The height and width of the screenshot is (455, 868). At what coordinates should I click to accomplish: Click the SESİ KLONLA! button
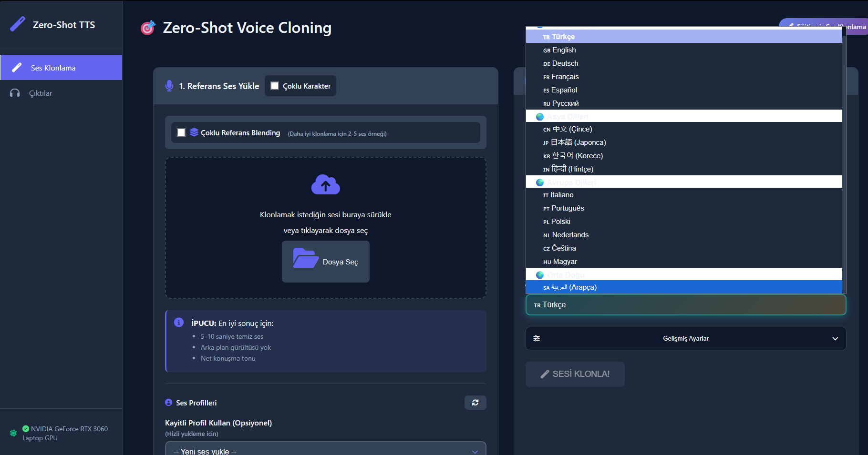click(575, 374)
